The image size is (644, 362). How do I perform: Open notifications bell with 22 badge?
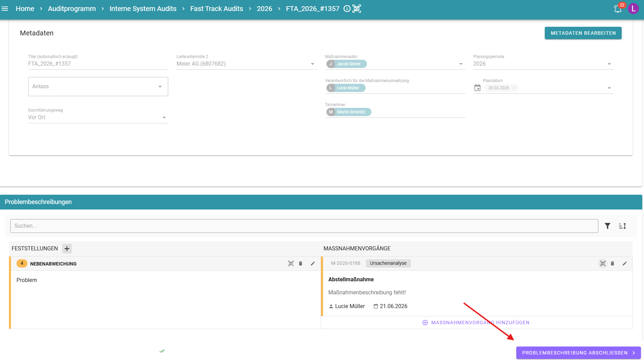pyautogui.click(x=618, y=9)
